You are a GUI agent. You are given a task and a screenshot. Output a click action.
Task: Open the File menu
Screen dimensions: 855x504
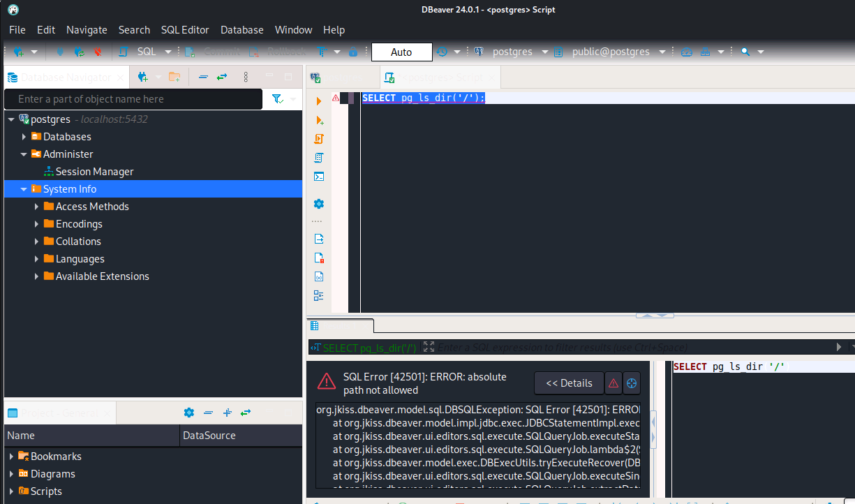(x=17, y=30)
